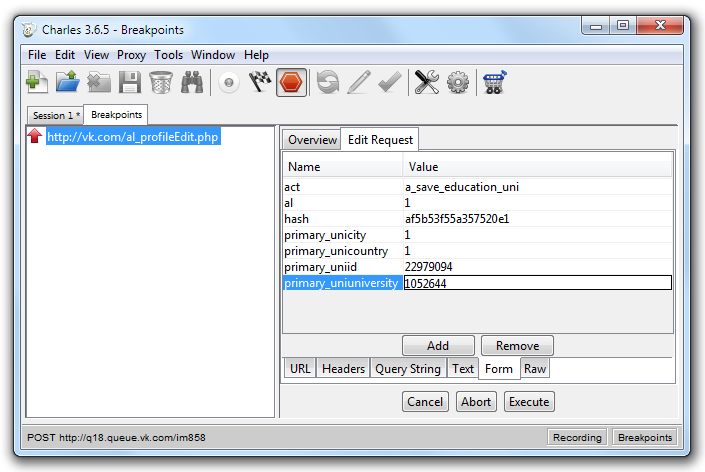Open the File menu

coord(37,55)
